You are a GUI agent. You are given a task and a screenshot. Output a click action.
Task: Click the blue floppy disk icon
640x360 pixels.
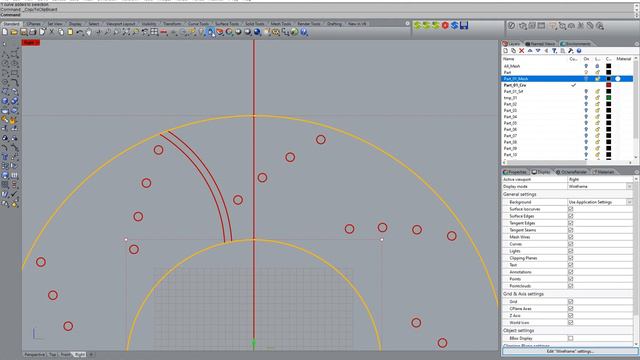[x=464, y=25]
